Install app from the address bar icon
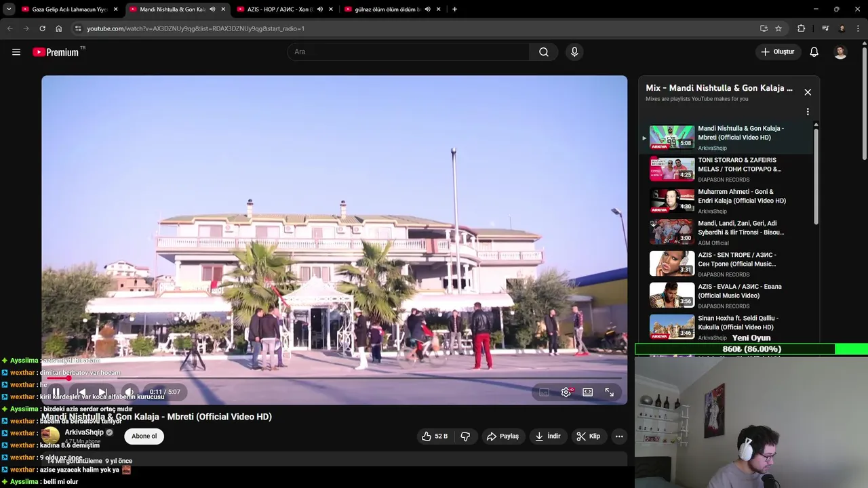868x488 pixels. 764,28
